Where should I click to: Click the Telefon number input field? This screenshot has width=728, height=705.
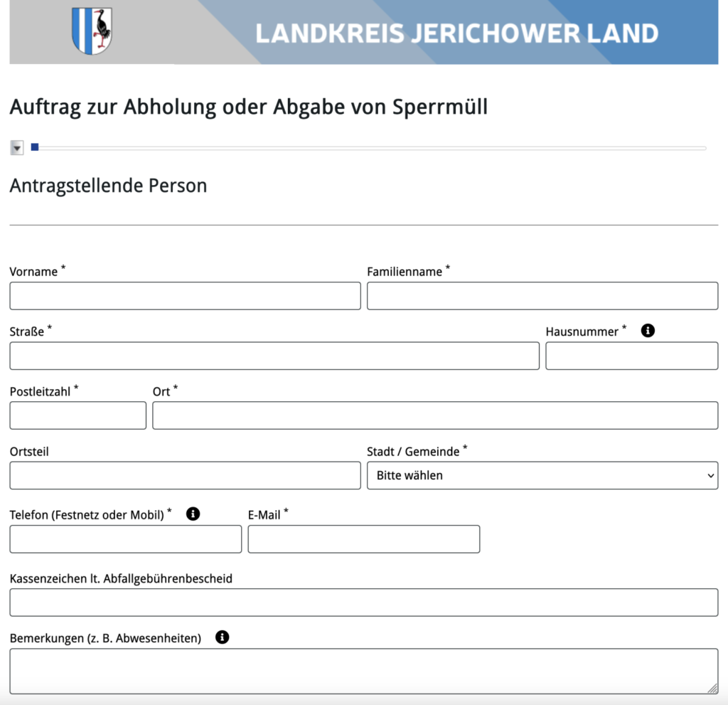pos(125,539)
